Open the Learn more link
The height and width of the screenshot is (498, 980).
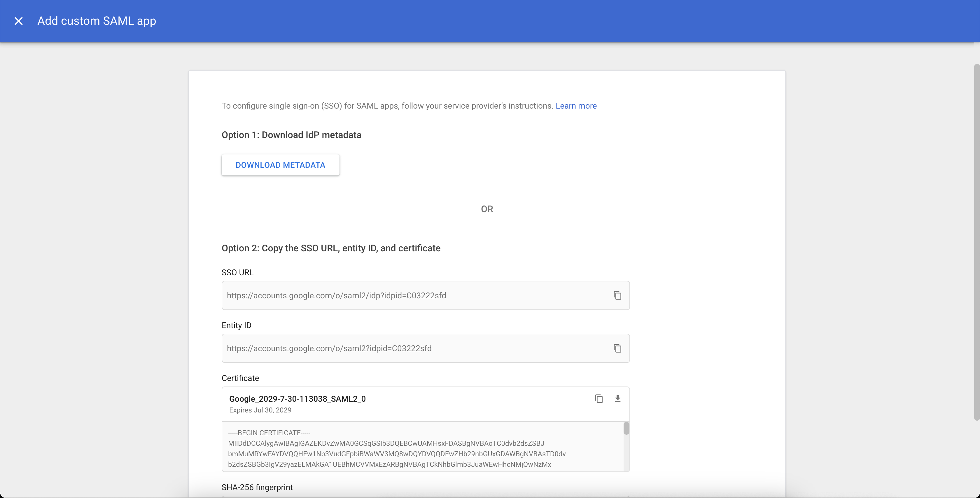pyautogui.click(x=576, y=106)
